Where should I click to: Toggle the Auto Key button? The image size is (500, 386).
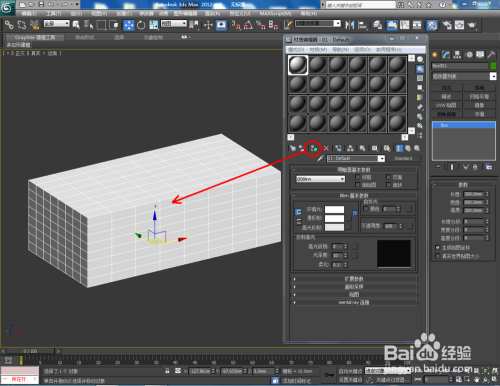point(351,371)
